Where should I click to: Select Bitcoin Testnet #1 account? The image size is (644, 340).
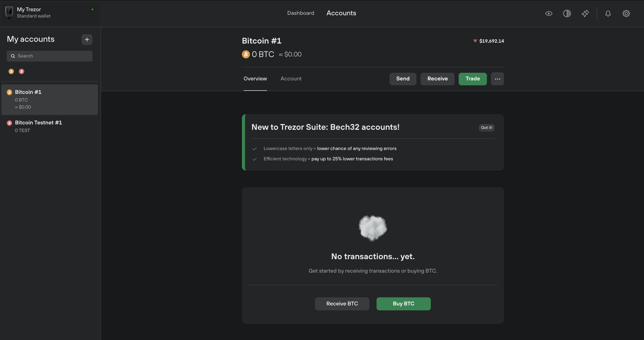click(50, 126)
